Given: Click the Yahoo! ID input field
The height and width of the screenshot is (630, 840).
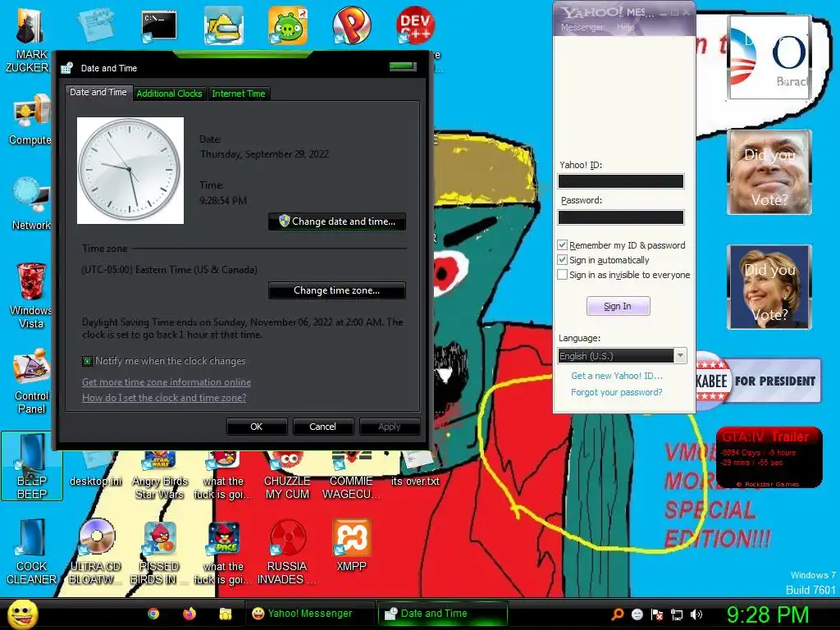Looking at the screenshot, I should click(621, 181).
